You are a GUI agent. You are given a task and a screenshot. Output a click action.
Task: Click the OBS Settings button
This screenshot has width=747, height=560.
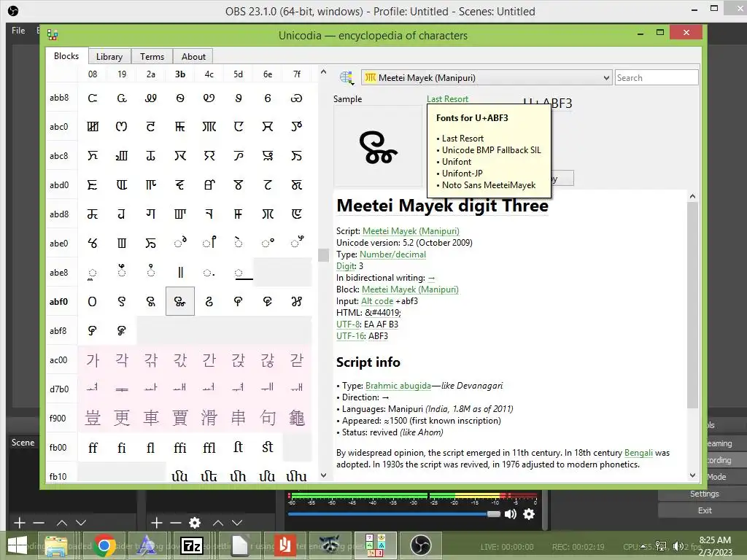click(x=704, y=494)
